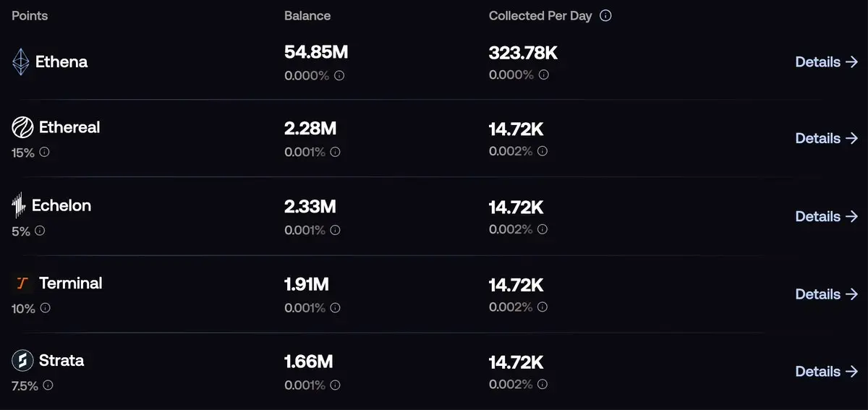This screenshot has height=410, width=868.
Task: Click the Ethena logo icon
Action: pyautogui.click(x=21, y=62)
